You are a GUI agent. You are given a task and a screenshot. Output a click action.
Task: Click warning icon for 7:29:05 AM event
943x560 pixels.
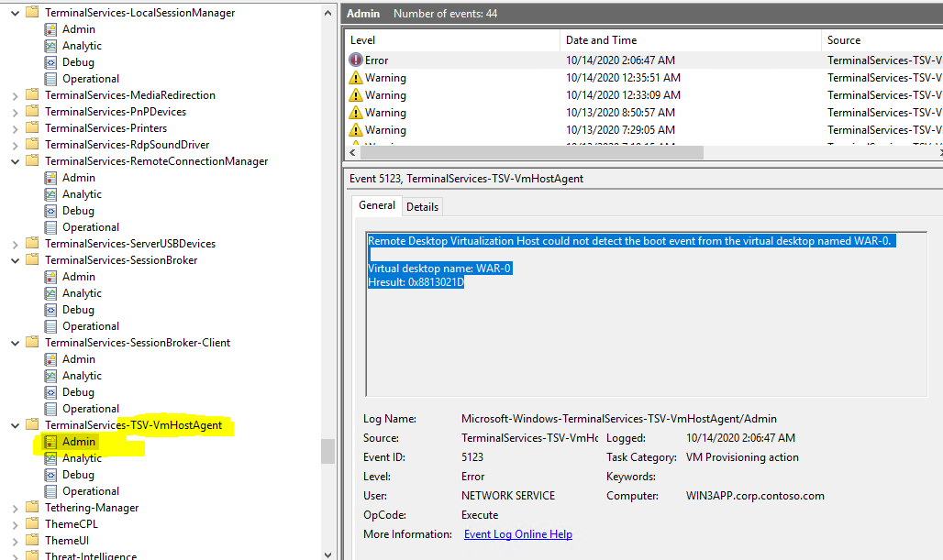356,130
